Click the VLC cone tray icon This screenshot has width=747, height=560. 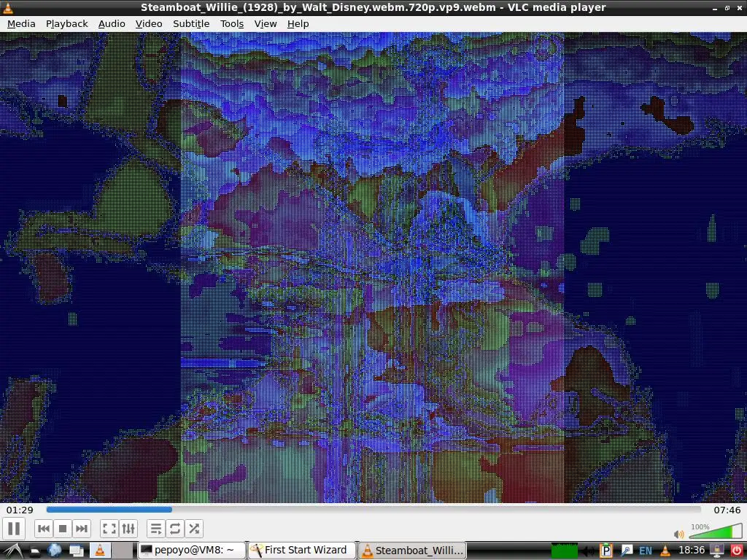pyautogui.click(x=665, y=551)
